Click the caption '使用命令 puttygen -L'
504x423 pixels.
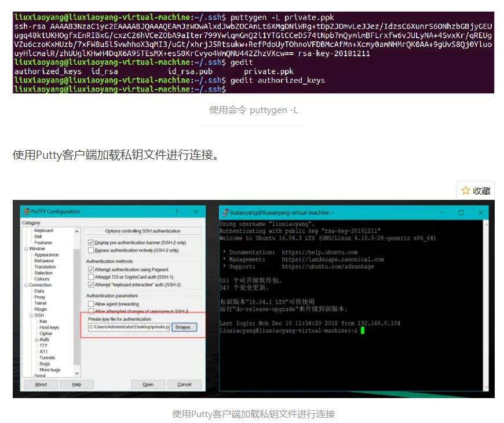pyautogui.click(x=254, y=110)
